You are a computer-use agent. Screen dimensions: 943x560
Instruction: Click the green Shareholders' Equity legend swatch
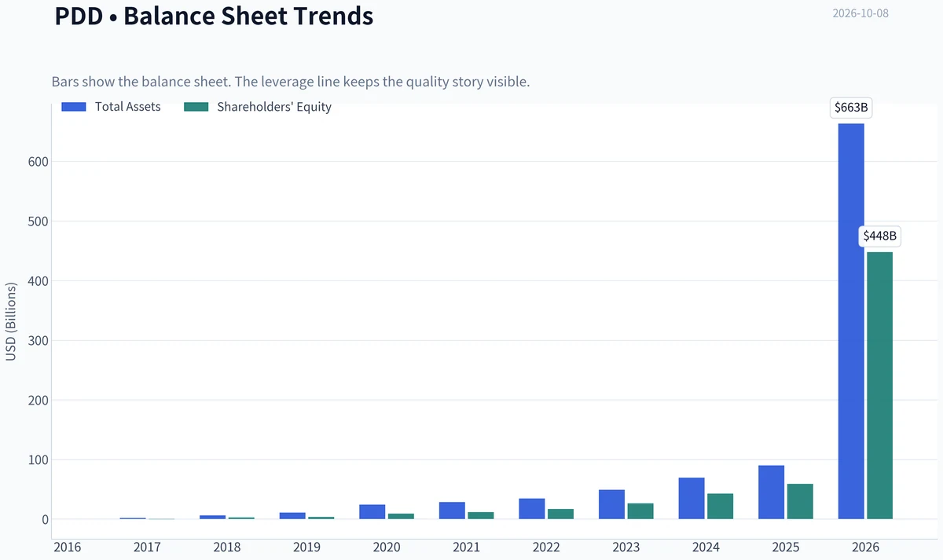click(196, 107)
